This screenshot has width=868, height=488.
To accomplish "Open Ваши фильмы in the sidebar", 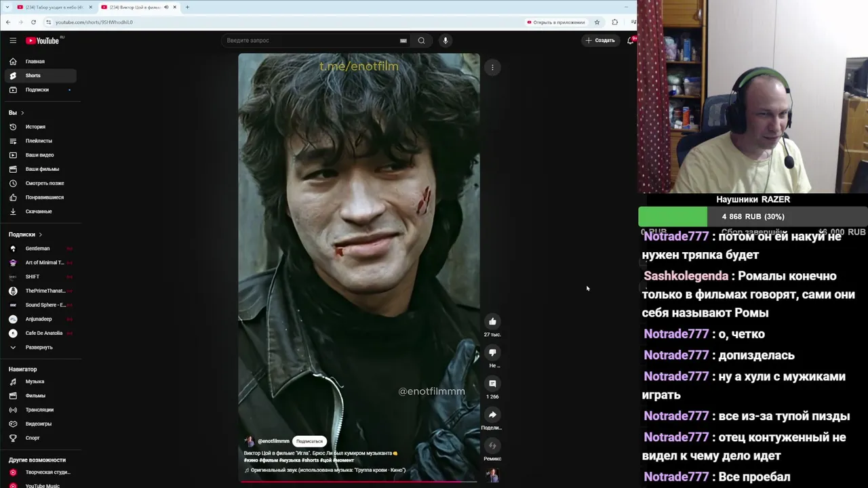I will [x=41, y=169].
